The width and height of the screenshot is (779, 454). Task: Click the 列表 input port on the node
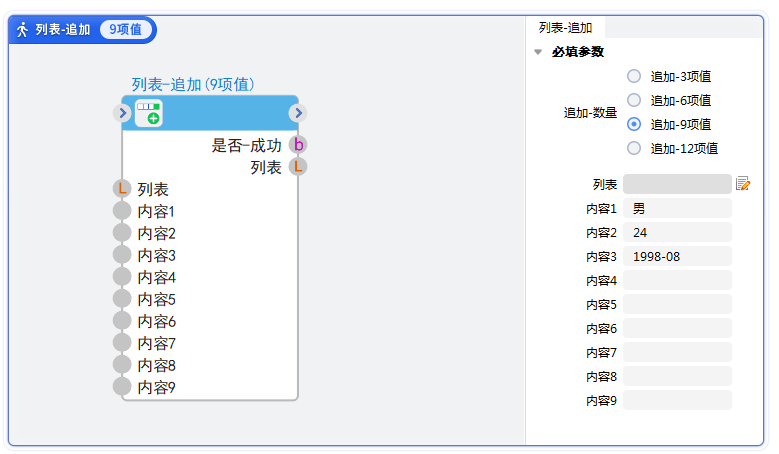coord(122,188)
